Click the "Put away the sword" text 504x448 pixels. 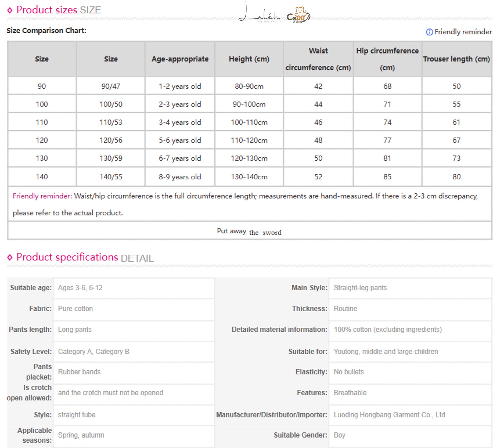click(249, 232)
